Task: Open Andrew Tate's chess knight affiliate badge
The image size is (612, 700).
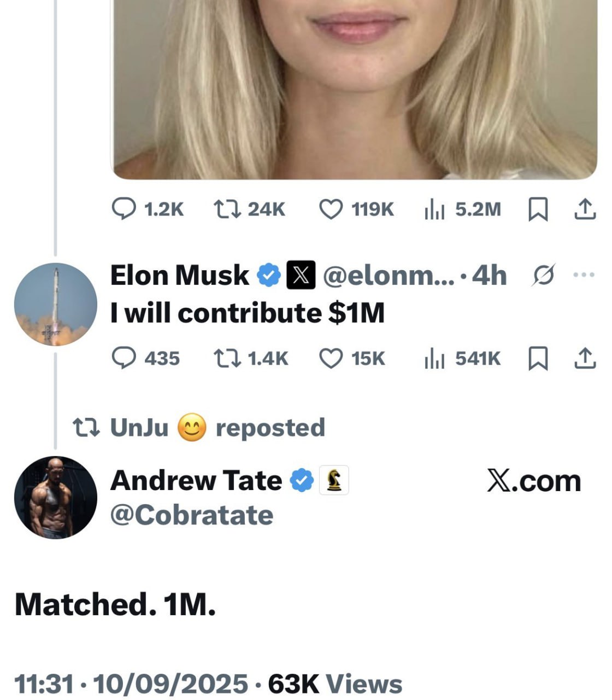Action: pos(333,481)
